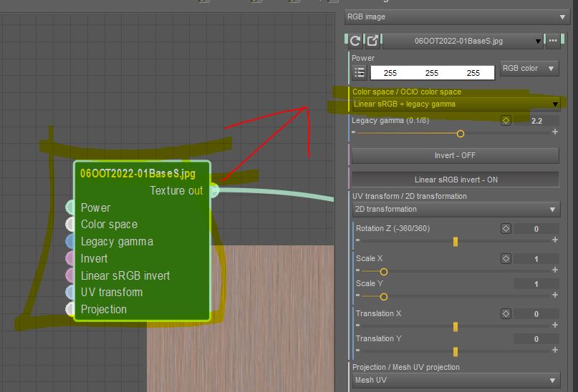This screenshot has width=578, height=392.
Task: Click the Rotation Z diamond animate icon
Action: (506, 229)
